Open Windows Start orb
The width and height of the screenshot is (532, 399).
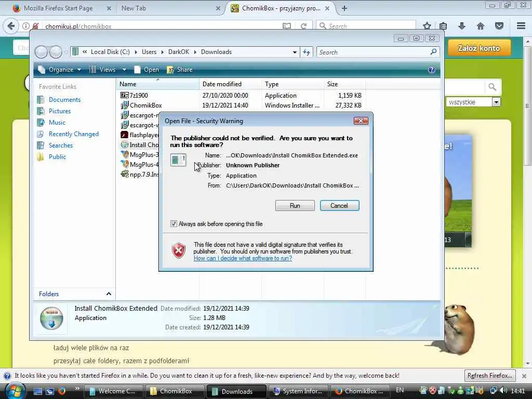tap(14, 392)
